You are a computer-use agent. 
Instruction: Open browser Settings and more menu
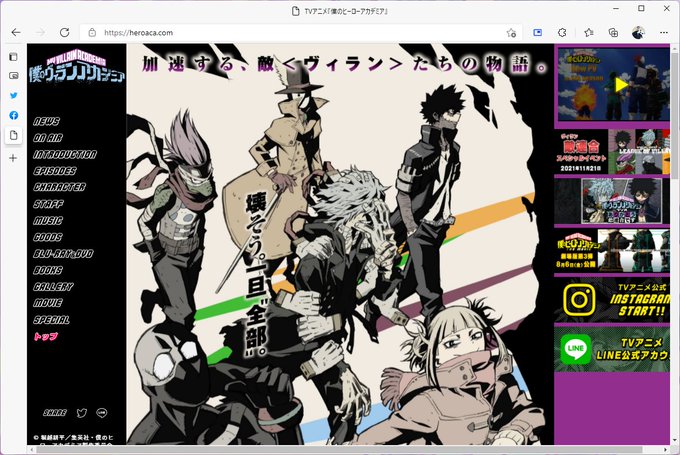664,33
